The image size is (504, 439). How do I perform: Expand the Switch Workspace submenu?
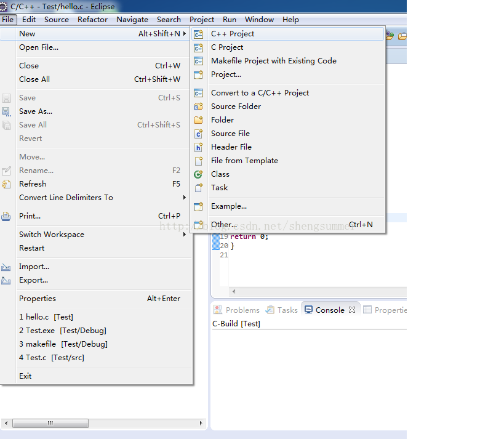coord(185,234)
